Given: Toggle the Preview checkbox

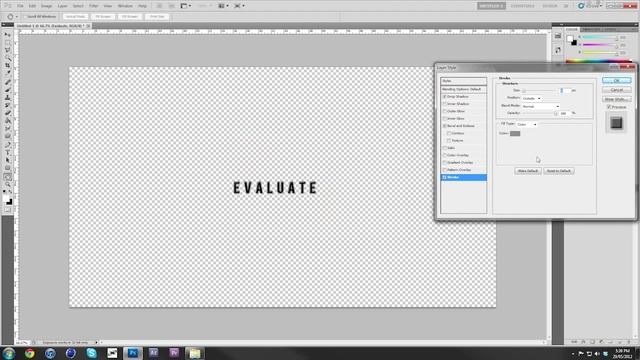Looking at the screenshot, I should tap(609, 107).
